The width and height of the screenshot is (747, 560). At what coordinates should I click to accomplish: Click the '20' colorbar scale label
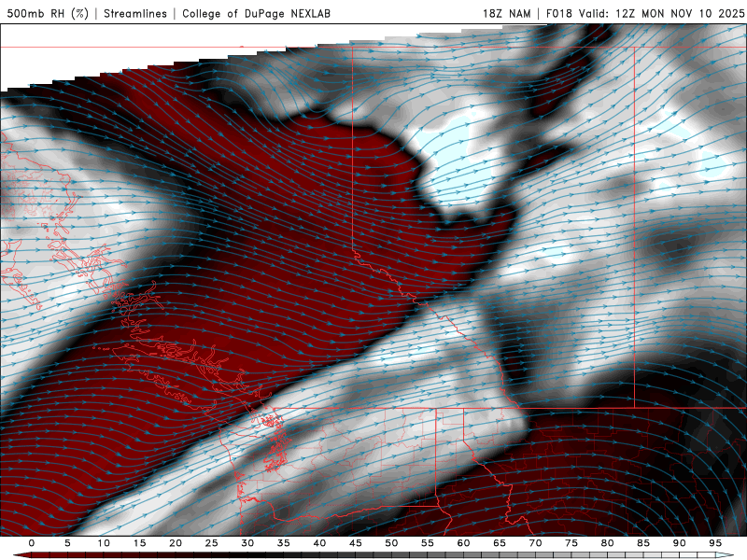coord(176,543)
